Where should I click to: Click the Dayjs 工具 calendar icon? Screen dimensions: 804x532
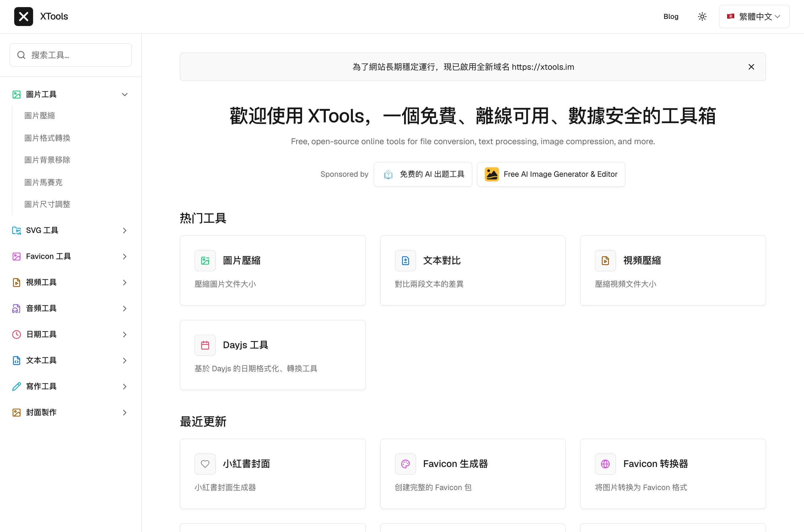205,345
